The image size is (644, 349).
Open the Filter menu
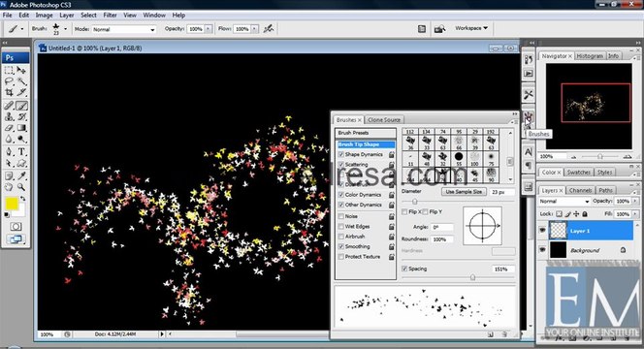click(x=110, y=15)
